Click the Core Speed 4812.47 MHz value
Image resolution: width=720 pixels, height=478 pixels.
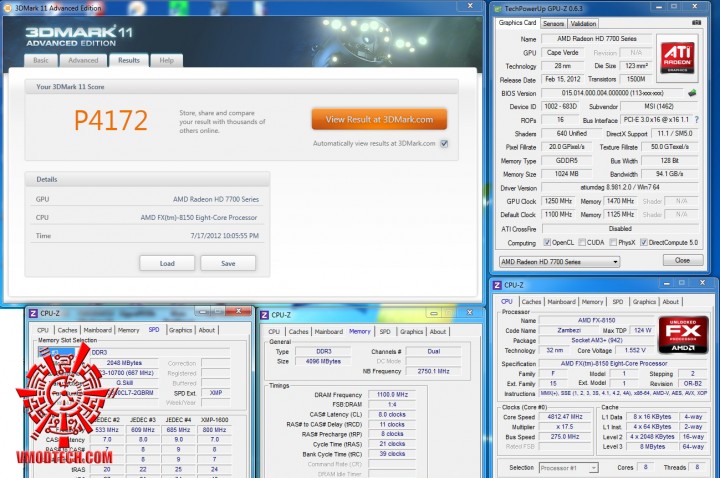coord(565,417)
